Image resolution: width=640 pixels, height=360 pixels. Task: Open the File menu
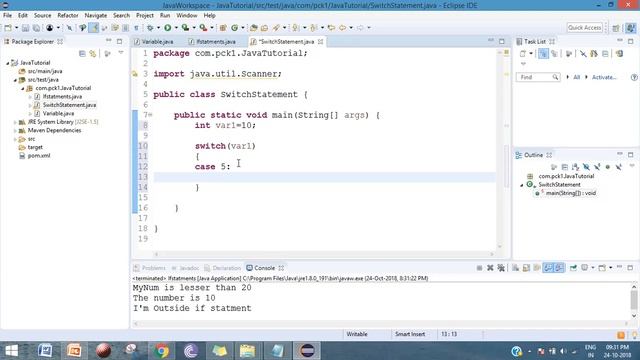click(7, 16)
